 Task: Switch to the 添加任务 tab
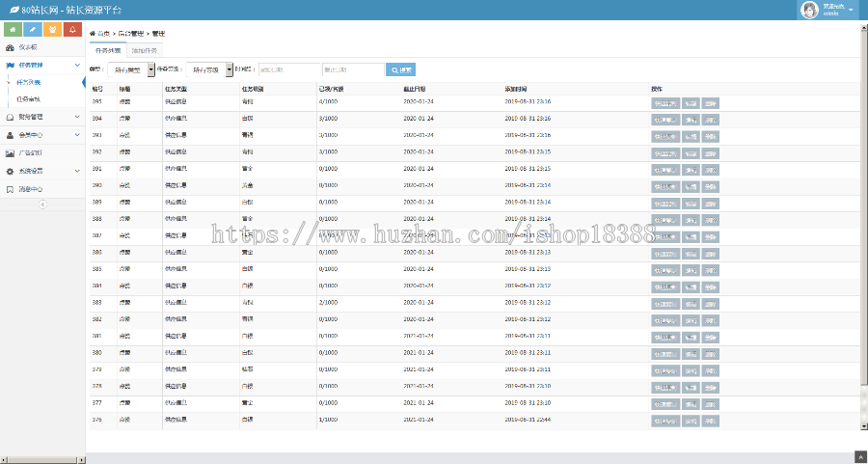pyautogui.click(x=147, y=49)
